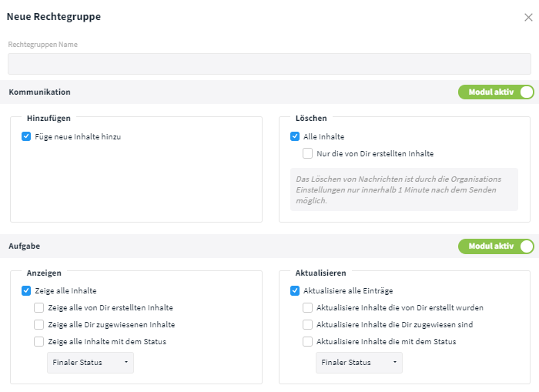Toggle Kommunikation Modul aktiv switch

tap(496, 92)
